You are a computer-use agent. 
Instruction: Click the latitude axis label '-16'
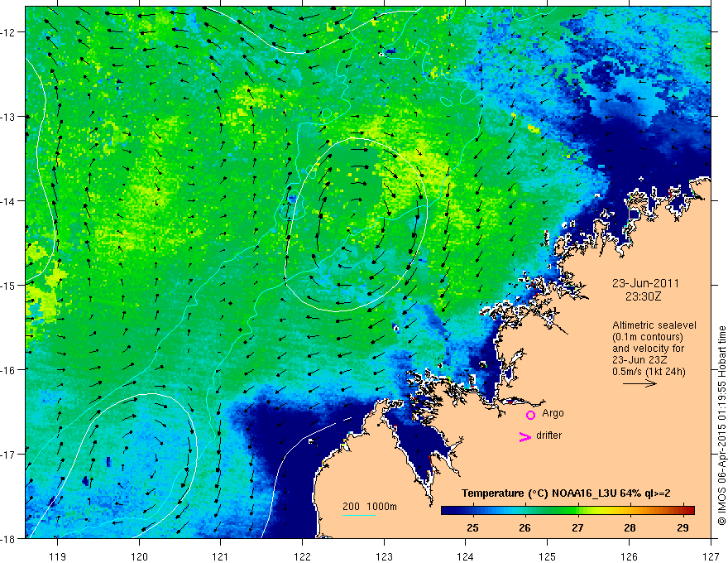(x=9, y=370)
